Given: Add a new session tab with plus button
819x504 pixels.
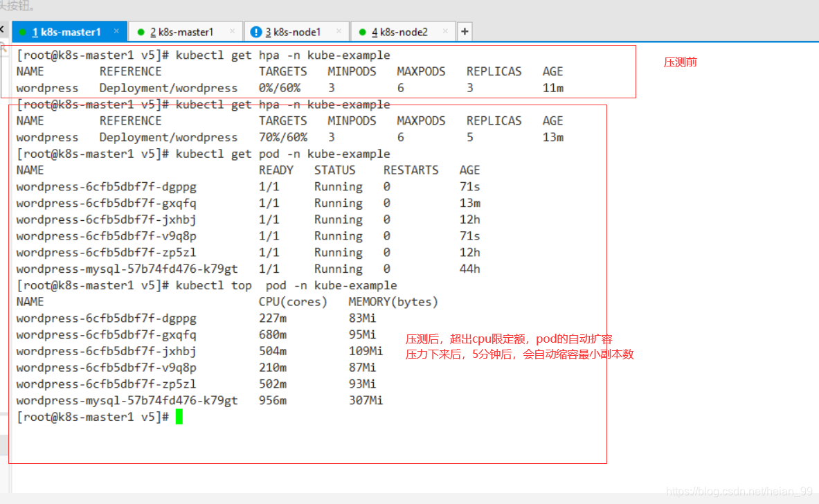Looking at the screenshot, I should pos(465,32).
